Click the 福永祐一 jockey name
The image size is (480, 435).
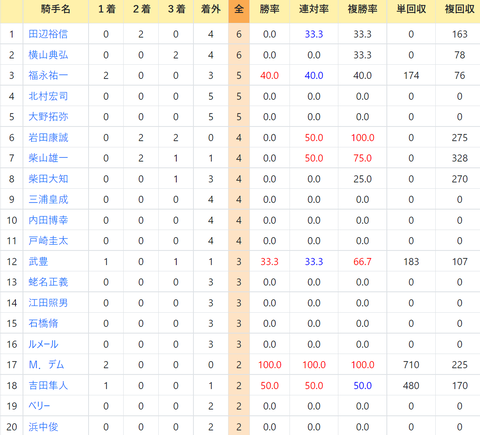tap(48, 75)
